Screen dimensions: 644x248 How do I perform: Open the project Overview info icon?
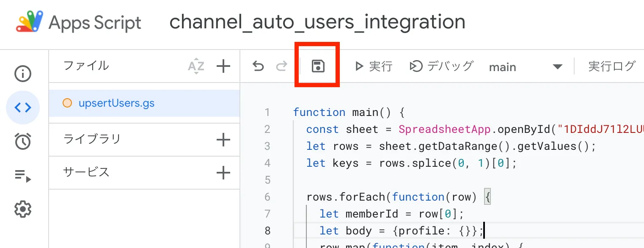coord(23,74)
